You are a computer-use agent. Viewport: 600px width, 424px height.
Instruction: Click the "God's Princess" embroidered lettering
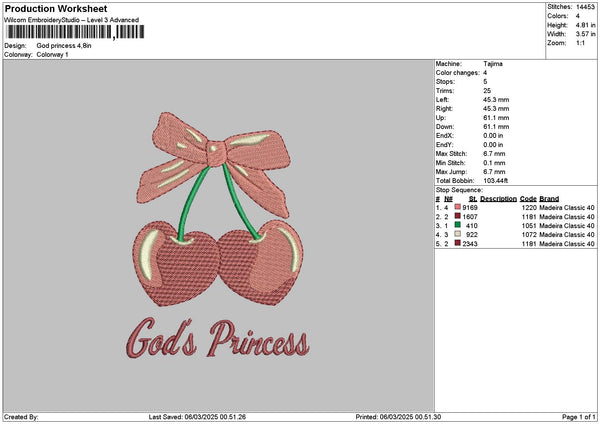217,339
